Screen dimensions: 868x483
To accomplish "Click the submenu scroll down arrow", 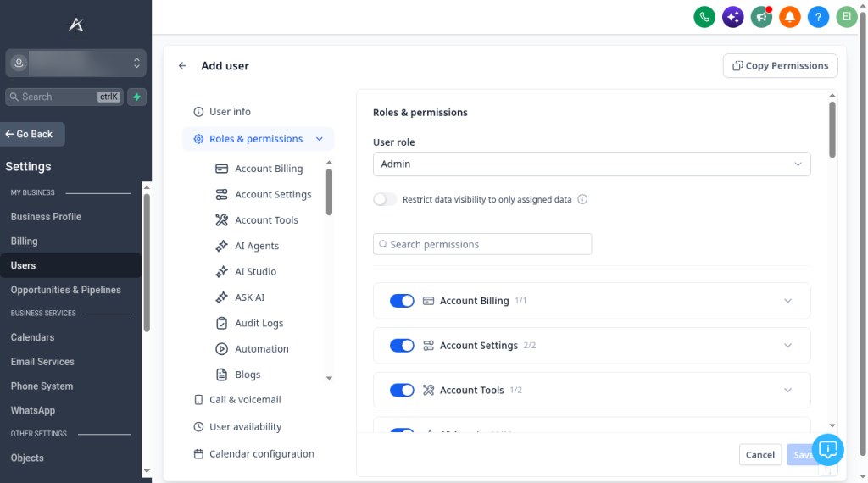I will (329, 379).
